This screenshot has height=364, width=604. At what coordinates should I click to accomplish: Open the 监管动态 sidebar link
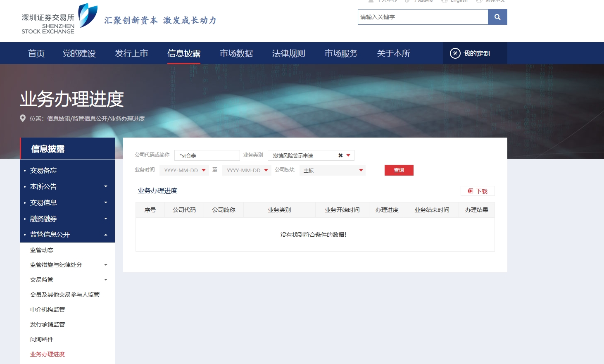42,250
